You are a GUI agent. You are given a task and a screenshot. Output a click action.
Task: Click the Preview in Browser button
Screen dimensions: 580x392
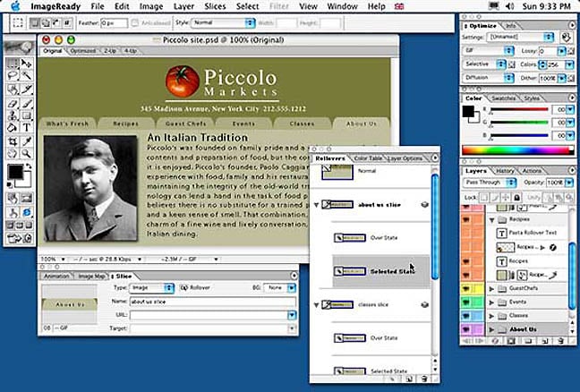click(x=26, y=212)
